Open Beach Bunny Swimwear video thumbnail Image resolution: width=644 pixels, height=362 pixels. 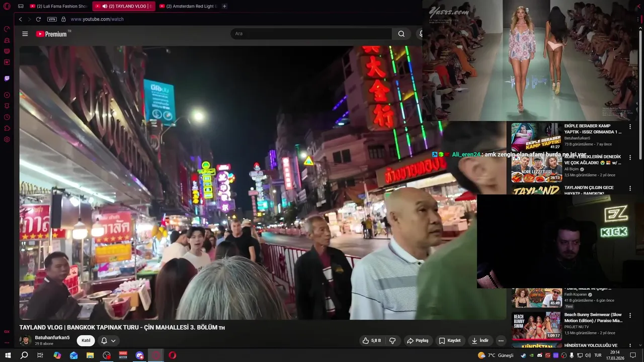[536, 325]
